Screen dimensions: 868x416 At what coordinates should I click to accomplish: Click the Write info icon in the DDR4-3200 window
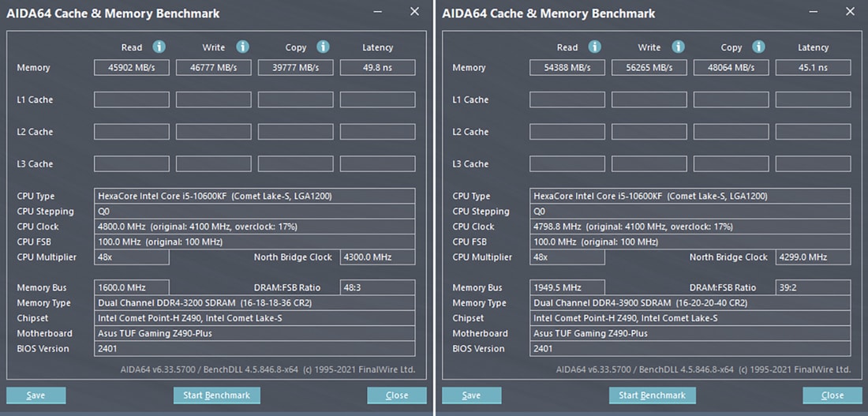point(242,47)
